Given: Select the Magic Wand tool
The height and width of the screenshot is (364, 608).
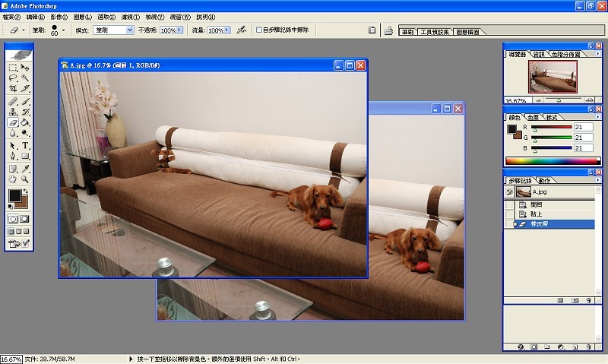Looking at the screenshot, I should (x=25, y=78).
